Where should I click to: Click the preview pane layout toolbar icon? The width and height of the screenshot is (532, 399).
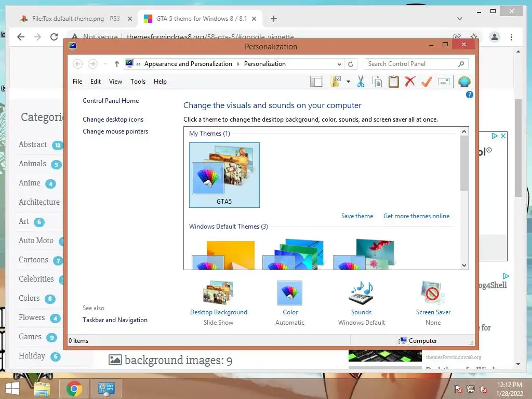coord(316,82)
